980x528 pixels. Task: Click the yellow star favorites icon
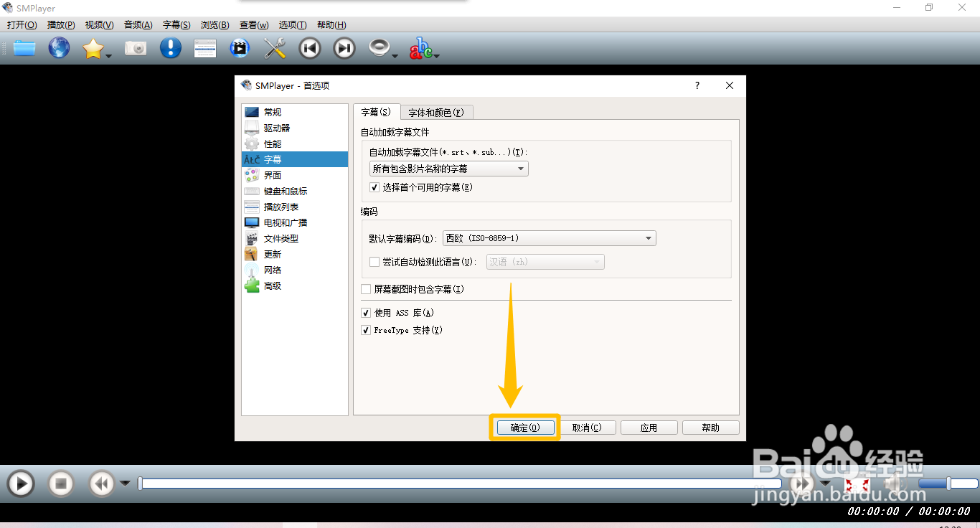[x=93, y=49]
